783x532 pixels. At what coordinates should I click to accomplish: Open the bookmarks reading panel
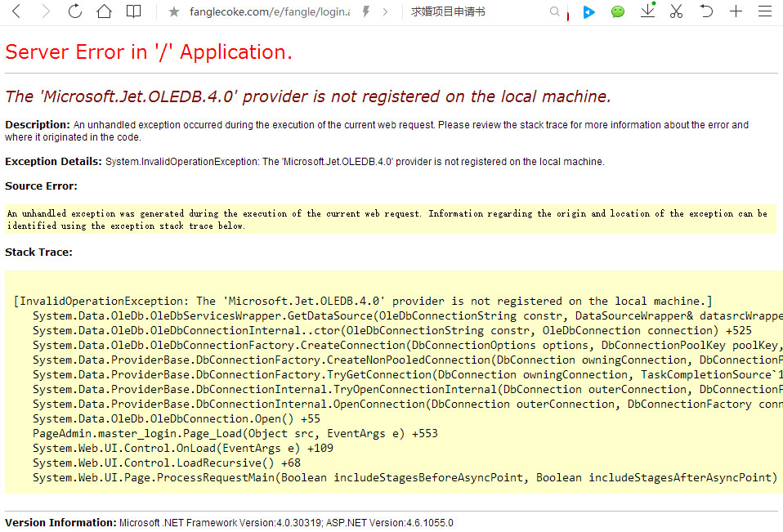coord(133,11)
